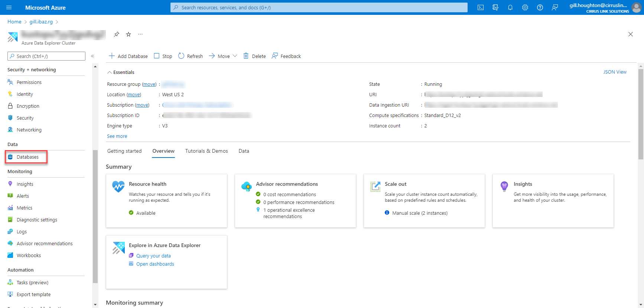Click the Query your data link
Image resolution: width=644 pixels, height=308 pixels.
tap(153, 256)
